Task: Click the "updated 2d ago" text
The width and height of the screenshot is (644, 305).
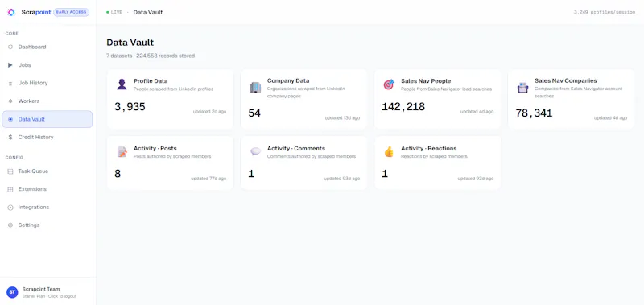Action: tap(209, 112)
